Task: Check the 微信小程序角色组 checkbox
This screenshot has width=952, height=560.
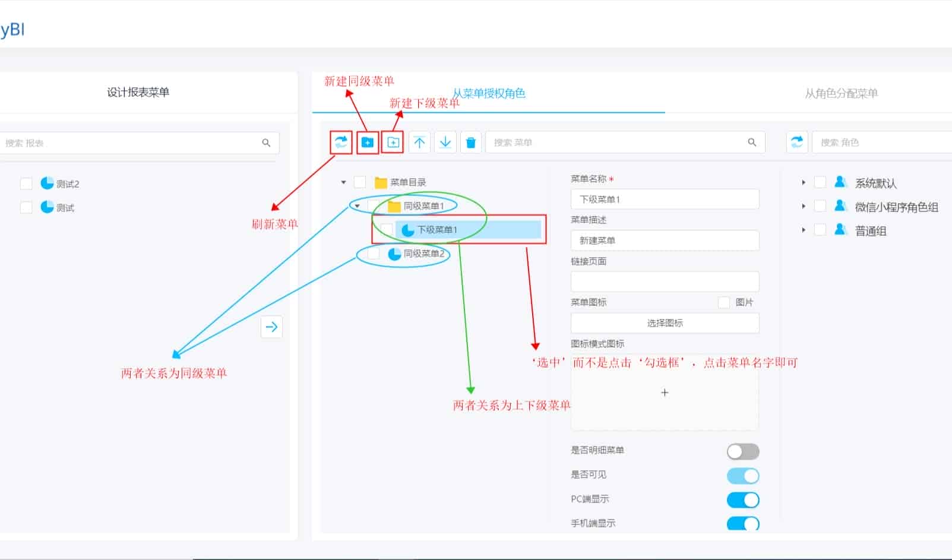Action: coord(820,206)
